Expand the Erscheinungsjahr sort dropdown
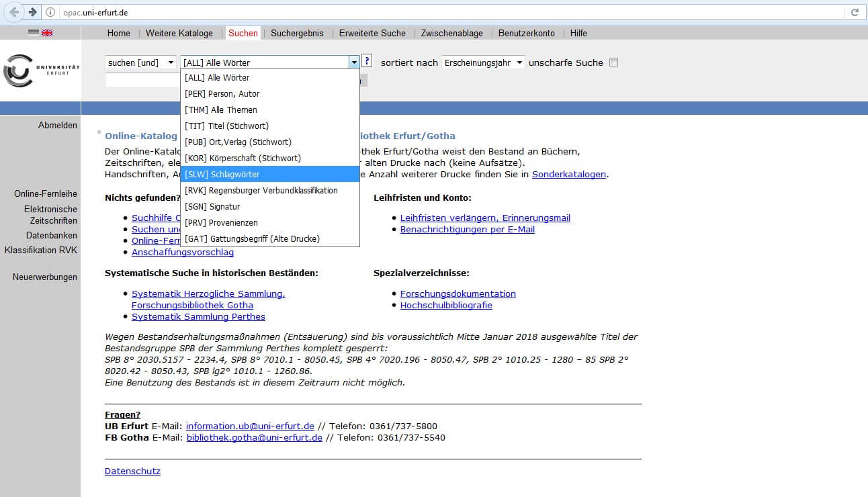 click(x=483, y=62)
